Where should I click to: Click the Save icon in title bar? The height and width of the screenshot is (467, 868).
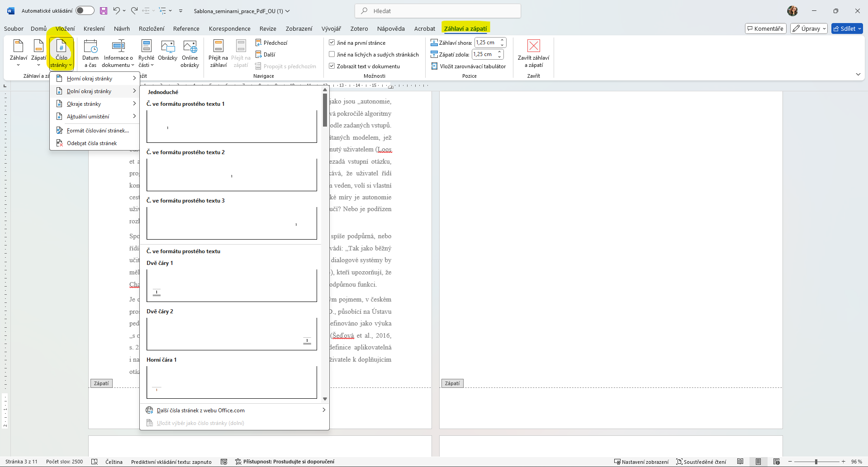coord(104,11)
